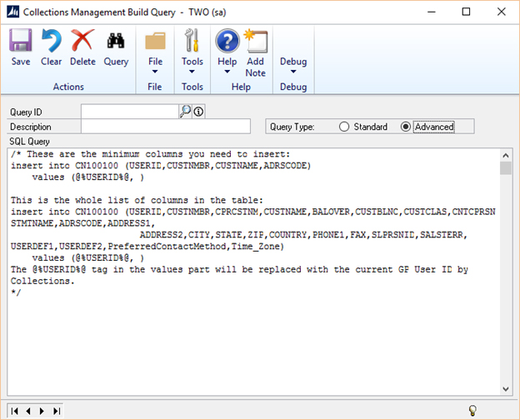
Task: Go to next record arrow
Action: pyautogui.click(x=42, y=411)
